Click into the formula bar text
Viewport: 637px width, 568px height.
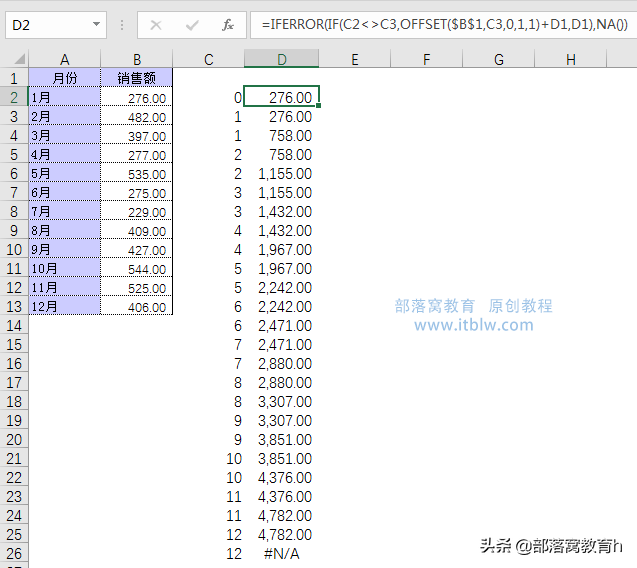(443, 25)
